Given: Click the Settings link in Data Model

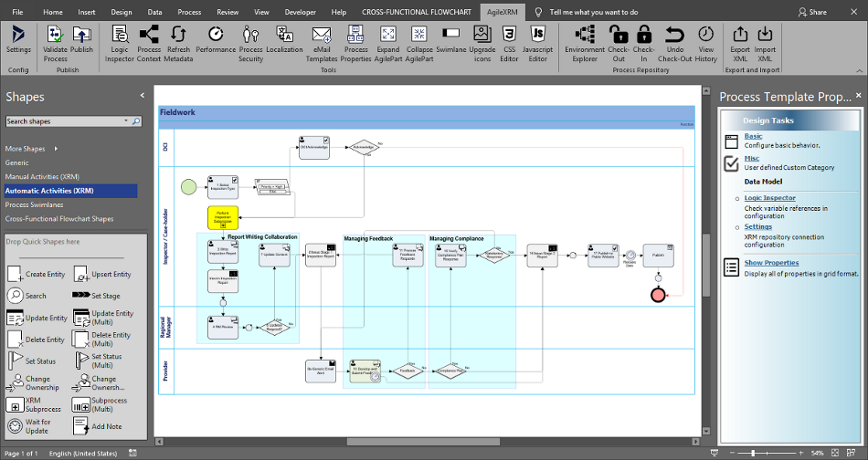Looking at the screenshot, I should 757,226.
